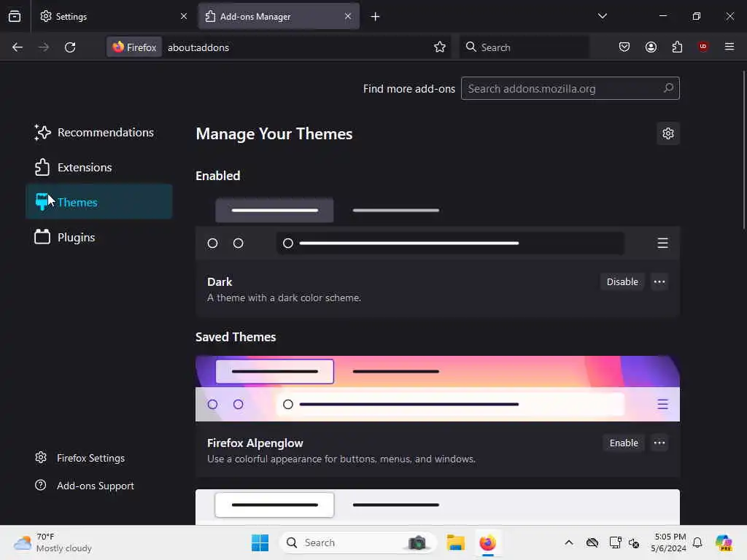Open Windows Start menu
The height and width of the screenshot is (560, 747).
tap(260, 542)
